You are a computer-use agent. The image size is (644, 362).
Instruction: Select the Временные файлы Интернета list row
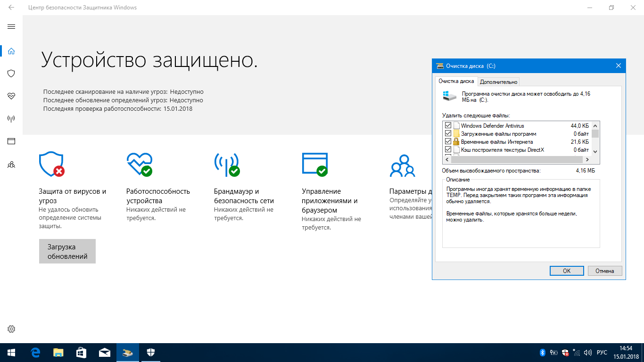click(517, 142)
